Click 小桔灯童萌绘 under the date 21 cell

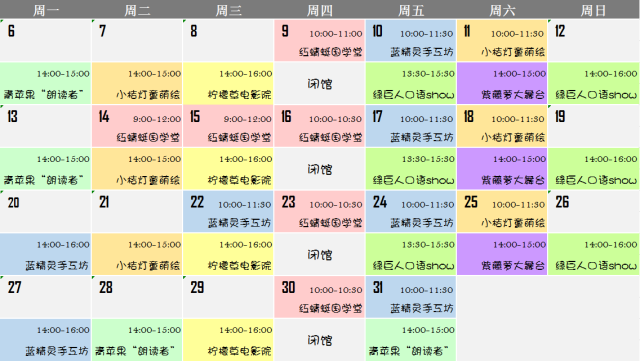click(148, 265)
